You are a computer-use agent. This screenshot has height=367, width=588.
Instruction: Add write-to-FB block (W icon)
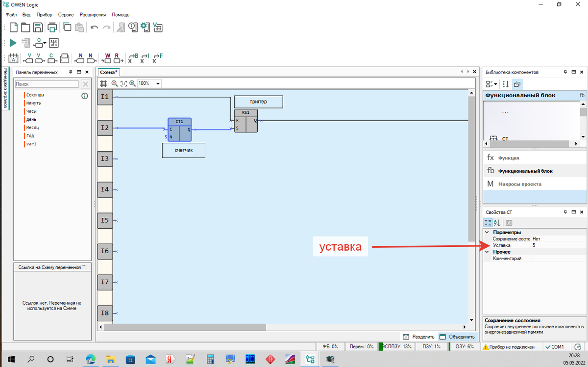point(107,58)
